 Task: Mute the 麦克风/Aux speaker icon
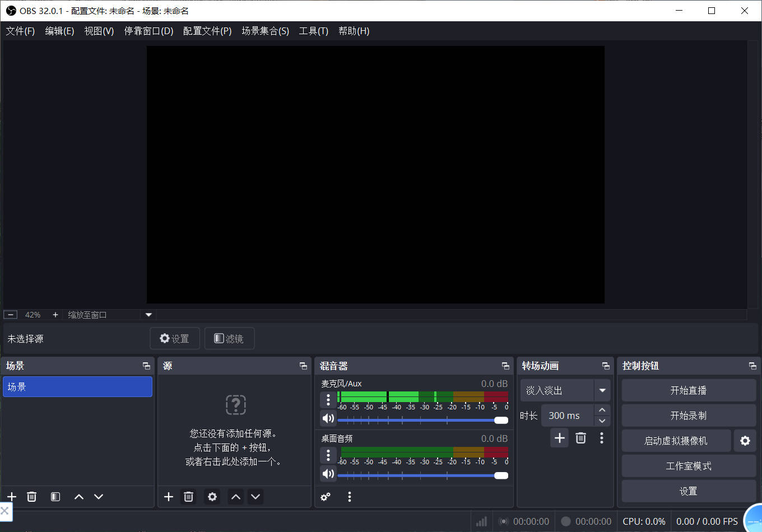[328, 418]
